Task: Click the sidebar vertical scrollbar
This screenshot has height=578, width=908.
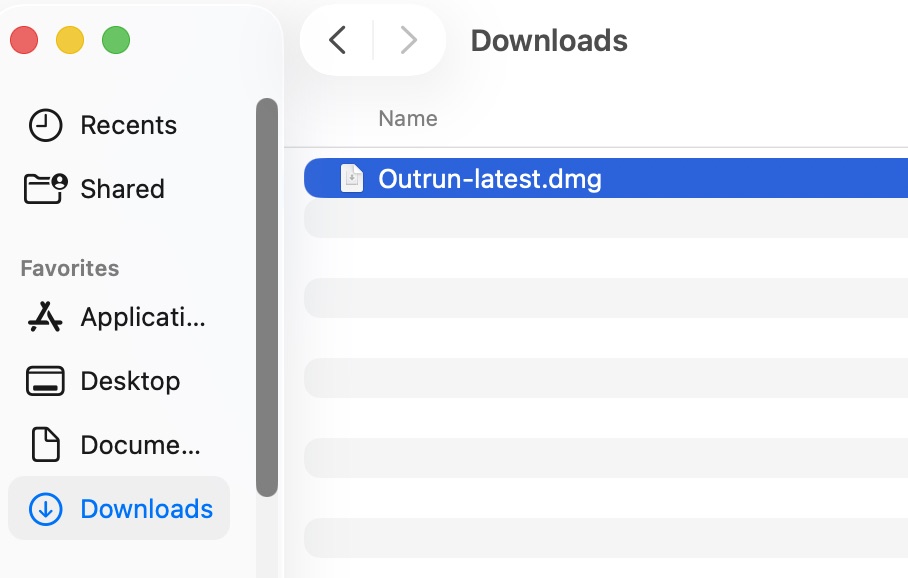Action: [x=267, y=297]
